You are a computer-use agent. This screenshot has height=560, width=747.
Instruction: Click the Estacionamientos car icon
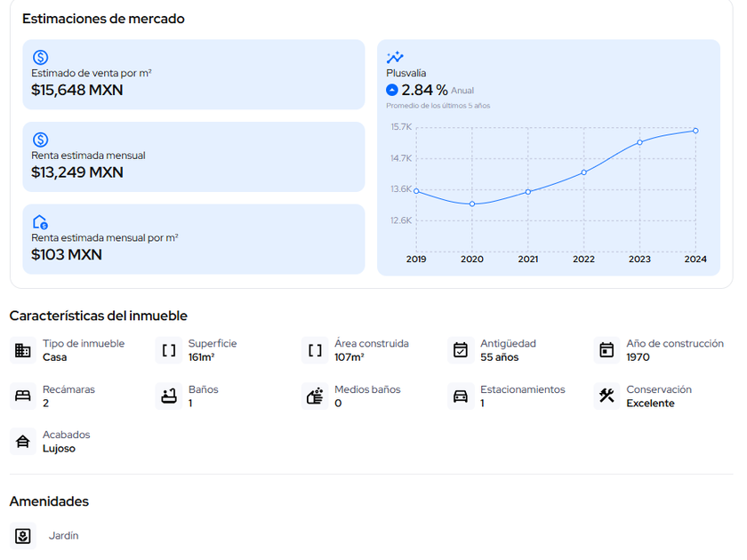tap(461, 396)
